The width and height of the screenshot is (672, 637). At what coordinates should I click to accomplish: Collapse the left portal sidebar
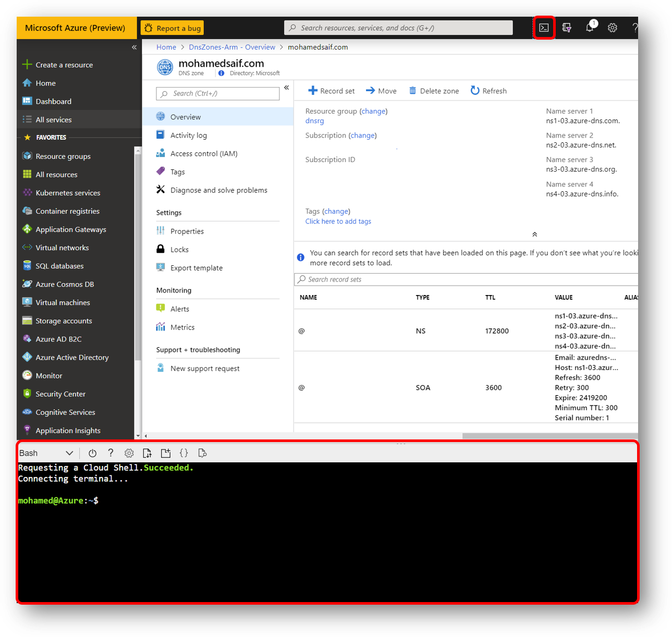click(x=134, y=47)
